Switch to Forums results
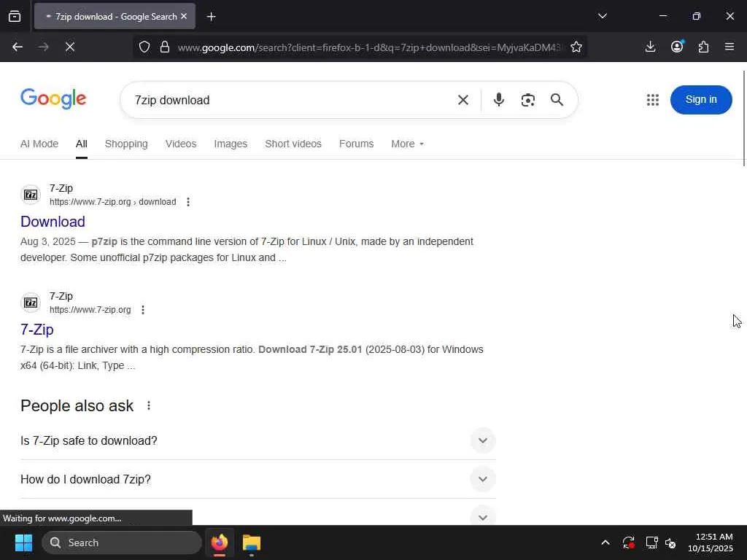Screen dimensions: 747x560 point(356,144)
